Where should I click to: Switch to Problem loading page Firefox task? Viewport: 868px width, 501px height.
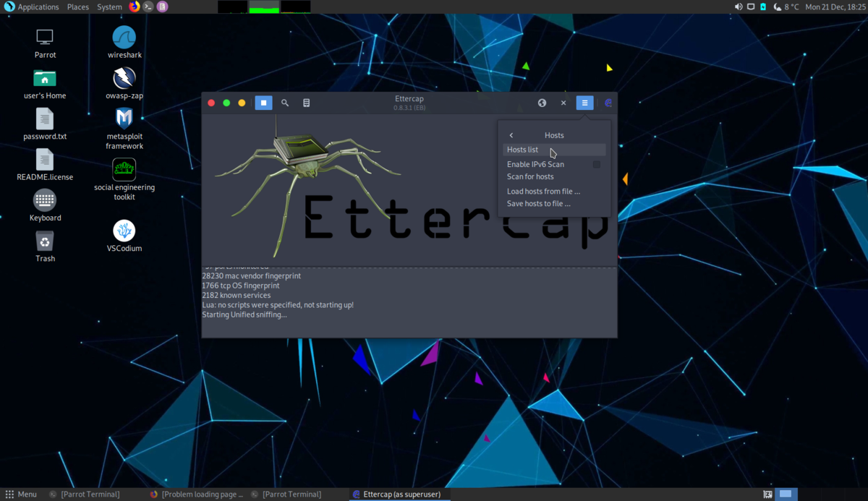pos(197,494)
